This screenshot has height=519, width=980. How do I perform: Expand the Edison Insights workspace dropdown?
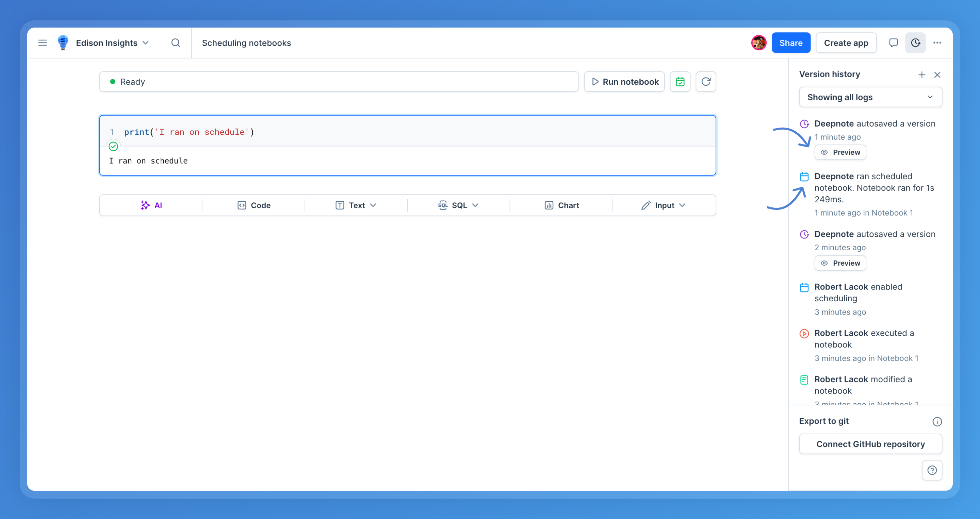(145, 43)
